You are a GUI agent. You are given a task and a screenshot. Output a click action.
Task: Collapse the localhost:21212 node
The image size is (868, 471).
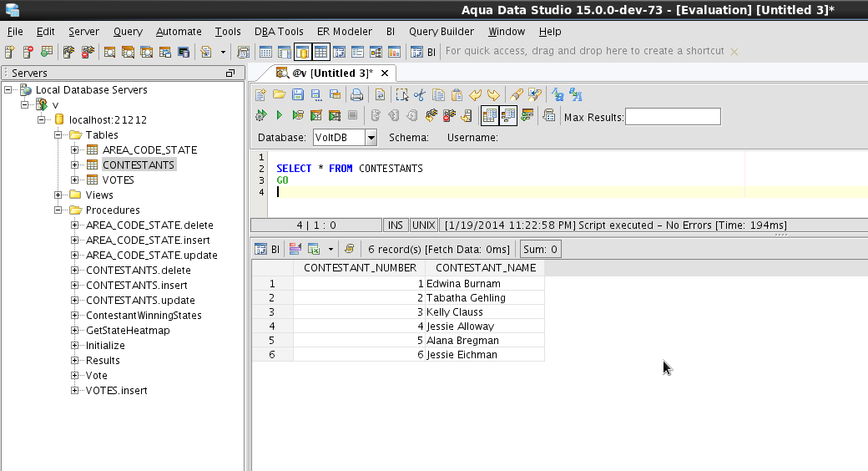pos(42,119)
